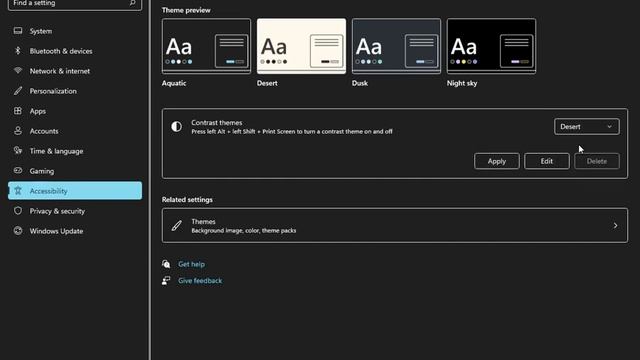Open Time & language settings
The image size is (640, 360).
pyautogui.click(x=75, y=151)
